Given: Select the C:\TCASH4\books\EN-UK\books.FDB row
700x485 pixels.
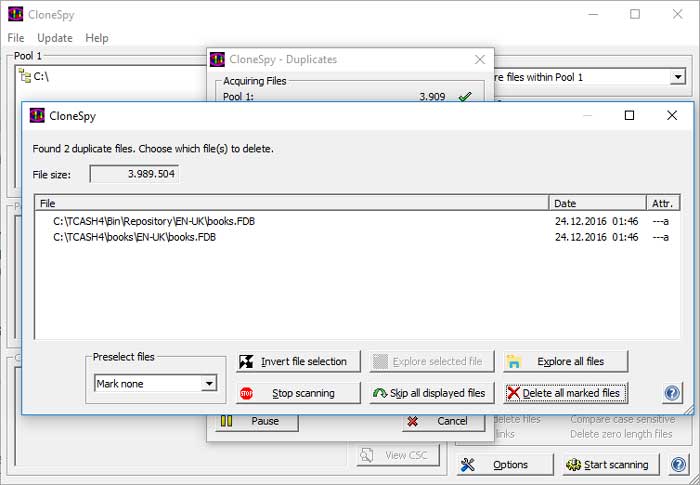Looking at the screenshot, I should point(357,237).
